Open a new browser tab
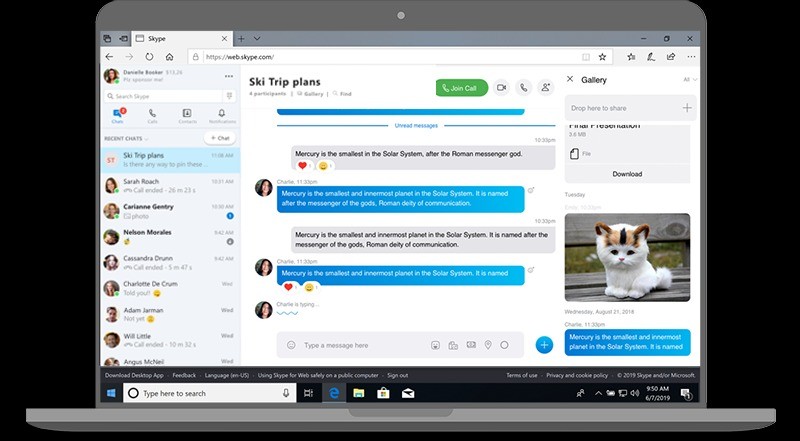 (x=241, y=39)
